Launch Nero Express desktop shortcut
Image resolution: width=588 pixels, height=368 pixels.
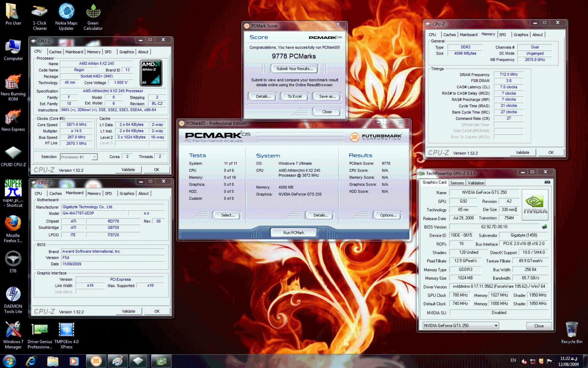pyautogui.click(x=13, y=121)
